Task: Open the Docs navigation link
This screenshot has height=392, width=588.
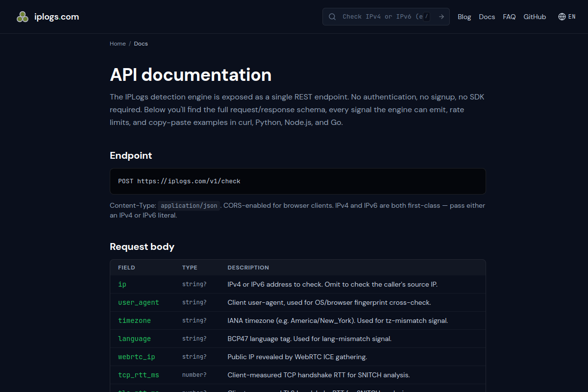Action: point(487,17)
